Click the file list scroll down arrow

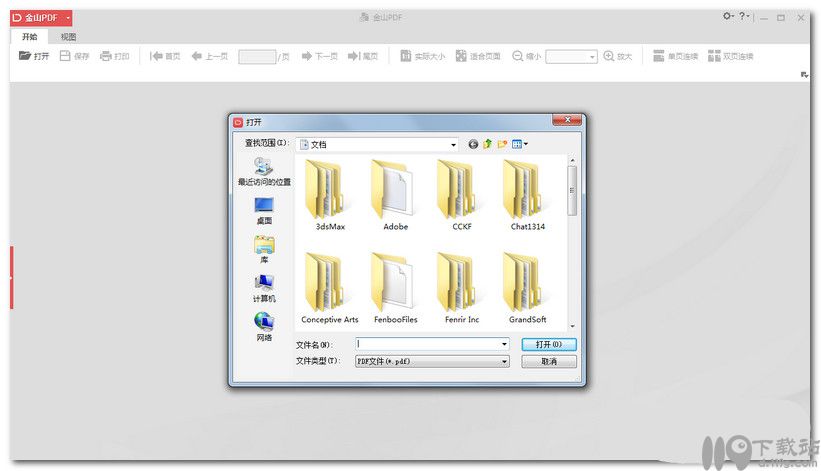click(572, 326)
